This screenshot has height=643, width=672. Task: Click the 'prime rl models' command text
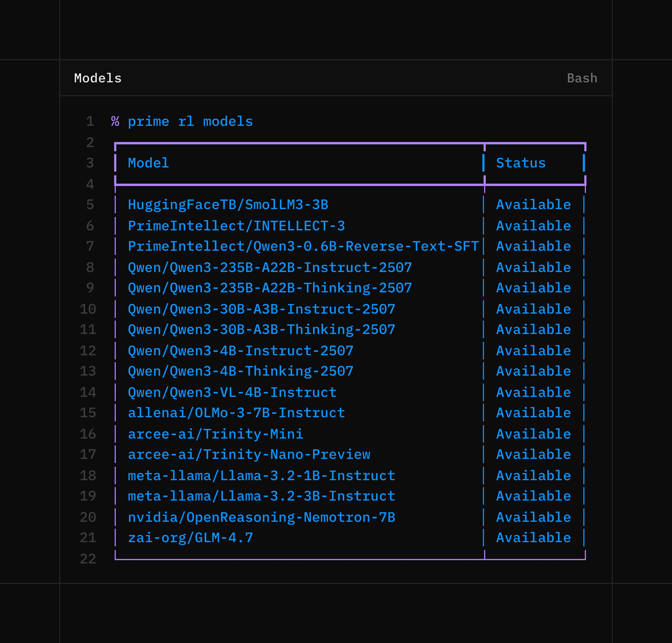(190, 122)
